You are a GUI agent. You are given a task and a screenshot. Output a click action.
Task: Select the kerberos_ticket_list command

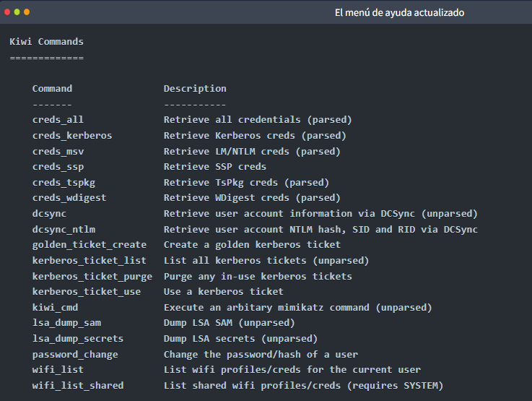90,260
